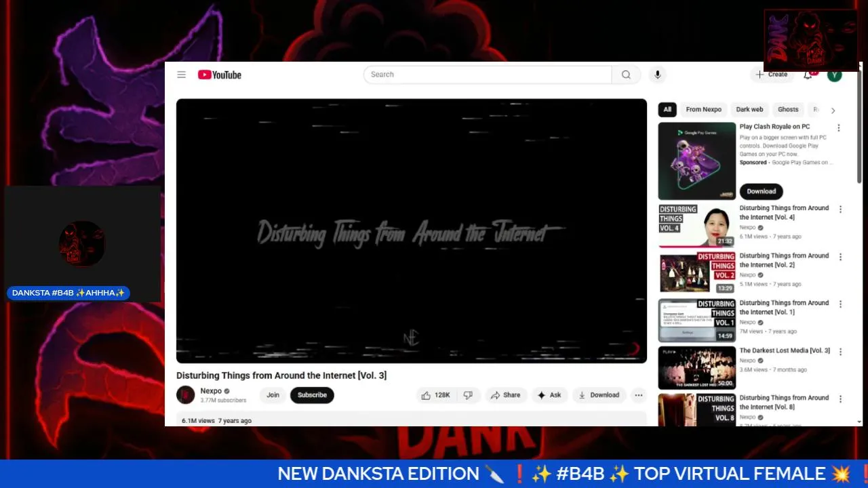Open title 'Disturbing Things from Around the Internet [Vol. 4]'
The image size is (868, 488).
tap(784, 213)
